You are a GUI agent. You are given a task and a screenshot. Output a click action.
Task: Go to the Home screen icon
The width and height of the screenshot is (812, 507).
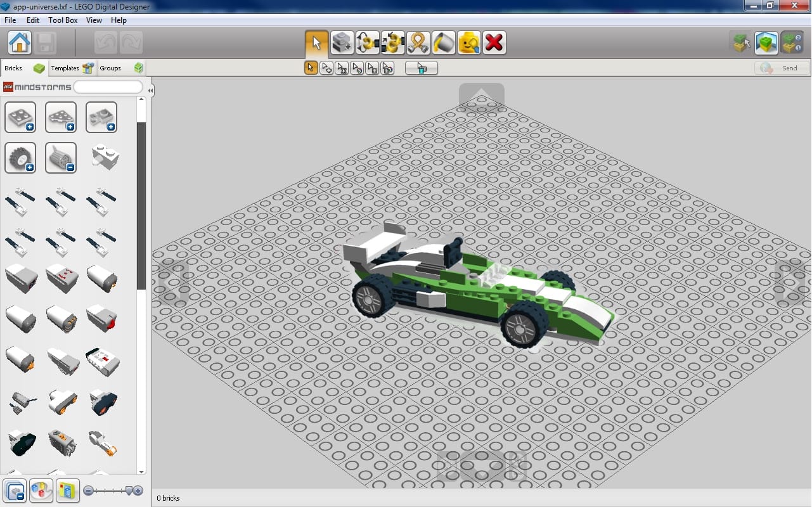coord(20,43)
